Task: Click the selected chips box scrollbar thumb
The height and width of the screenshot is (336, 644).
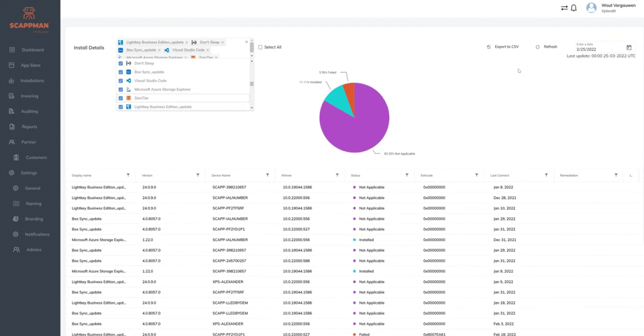Action: [252, 48]
